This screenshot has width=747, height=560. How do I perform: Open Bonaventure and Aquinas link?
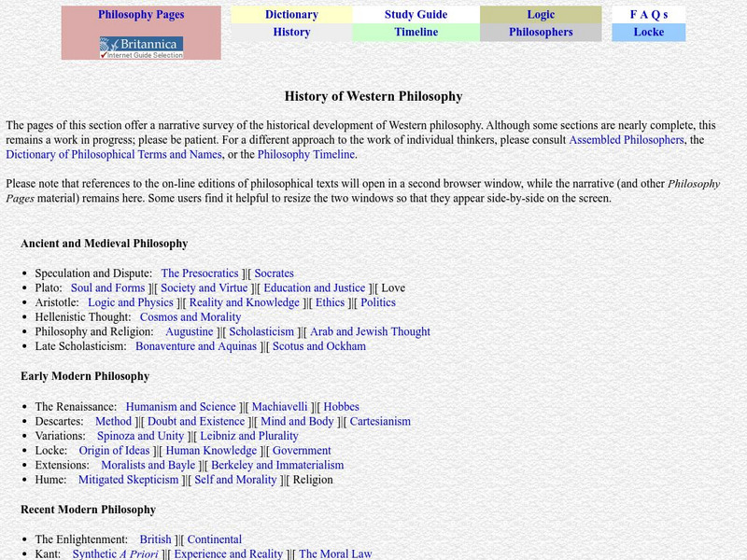click(196, 346)
